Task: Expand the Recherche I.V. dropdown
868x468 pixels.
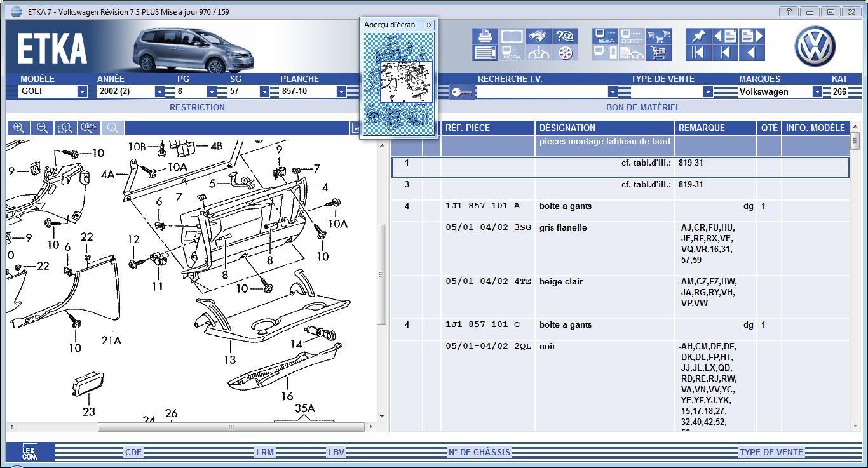Action: (x=613, y=91)
